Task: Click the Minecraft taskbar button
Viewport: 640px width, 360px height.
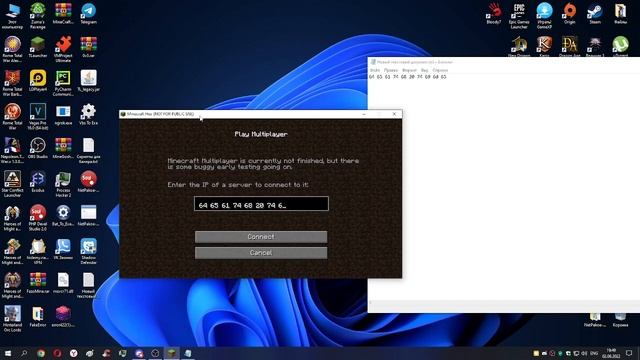Action: click(171, 353)
